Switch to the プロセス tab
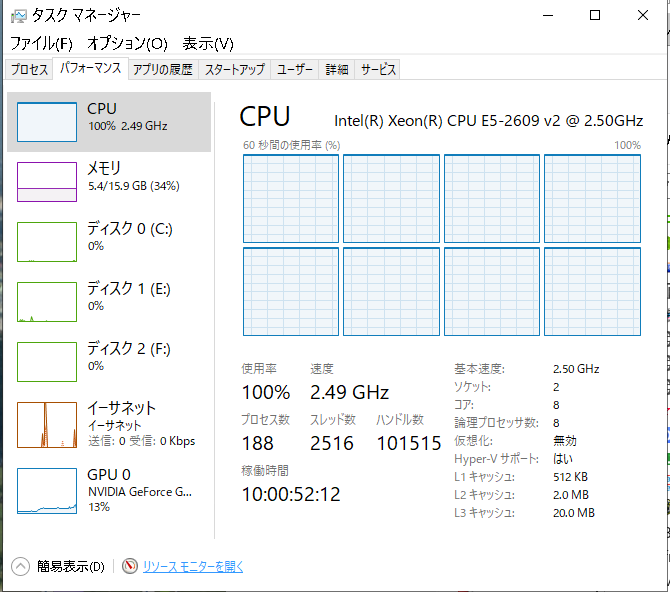The height and width of the screenshot is (592, 670). coord(29,69)
